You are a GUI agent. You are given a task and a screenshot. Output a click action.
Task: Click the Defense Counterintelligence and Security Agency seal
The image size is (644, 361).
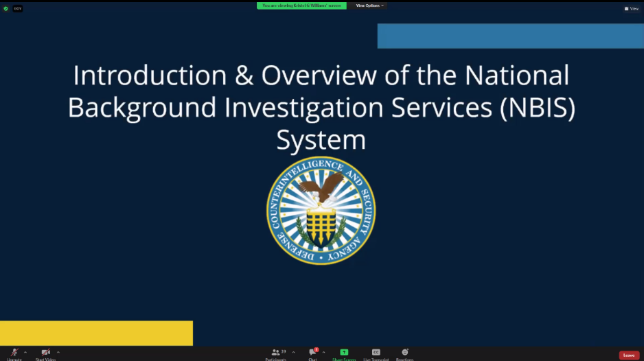tap(321, 210)
